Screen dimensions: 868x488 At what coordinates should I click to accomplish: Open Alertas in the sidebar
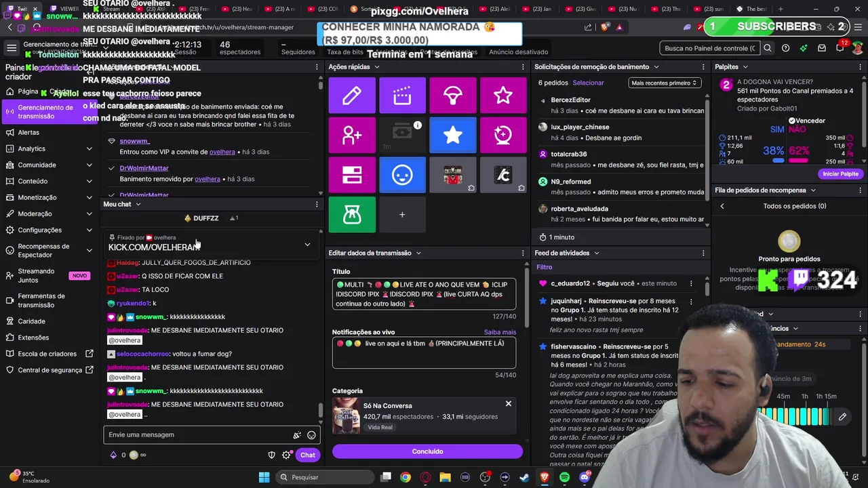tap(28, 132)
